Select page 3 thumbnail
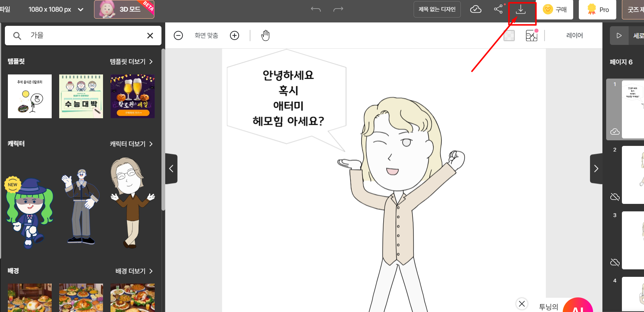The height and width of the screenshot is (312, 644). coord(633,240)
